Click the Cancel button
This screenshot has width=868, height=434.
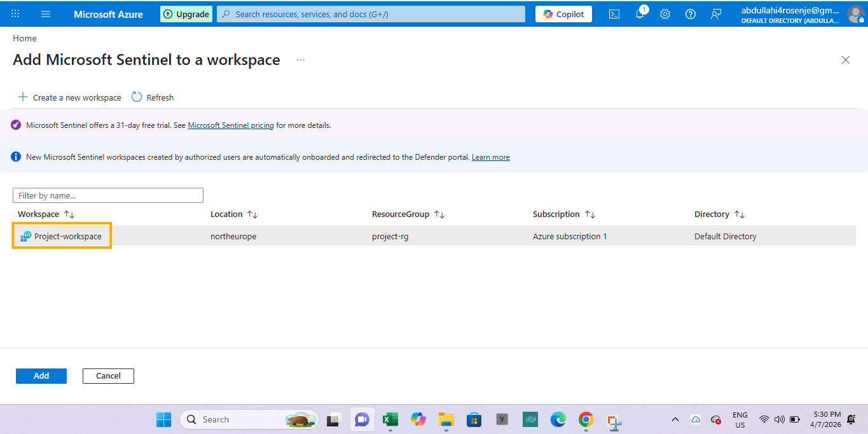tap(108, 376)
